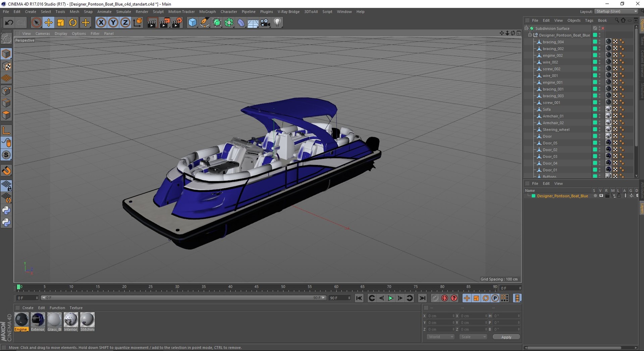Open the World coordinate dropdown
This screenshot has width=644, height=351.
tap(440, 337)
